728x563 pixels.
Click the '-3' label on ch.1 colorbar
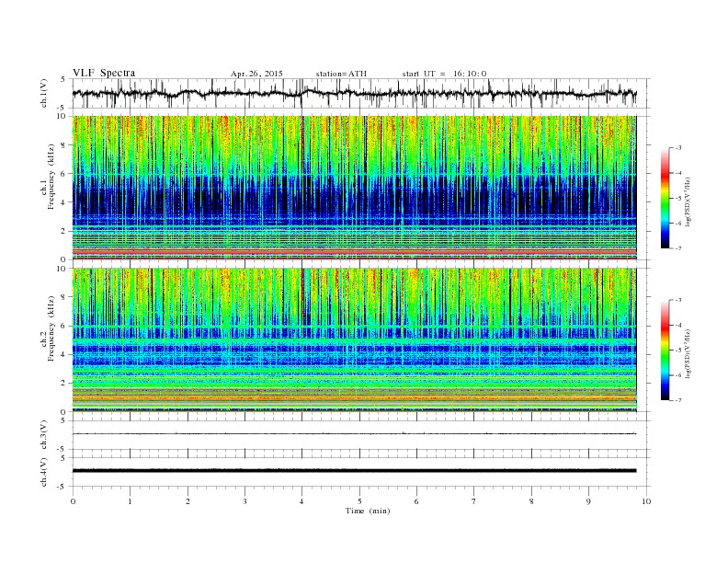click(x=677, y=148)
